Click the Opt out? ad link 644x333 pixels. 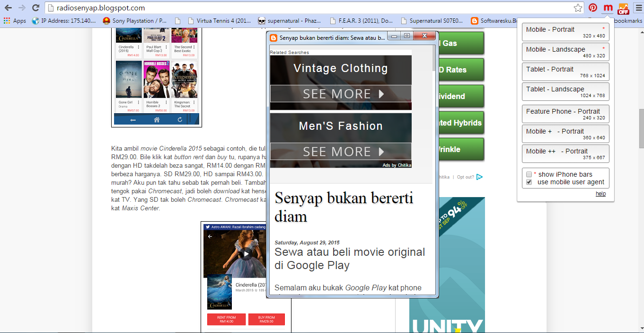[466, 177]
